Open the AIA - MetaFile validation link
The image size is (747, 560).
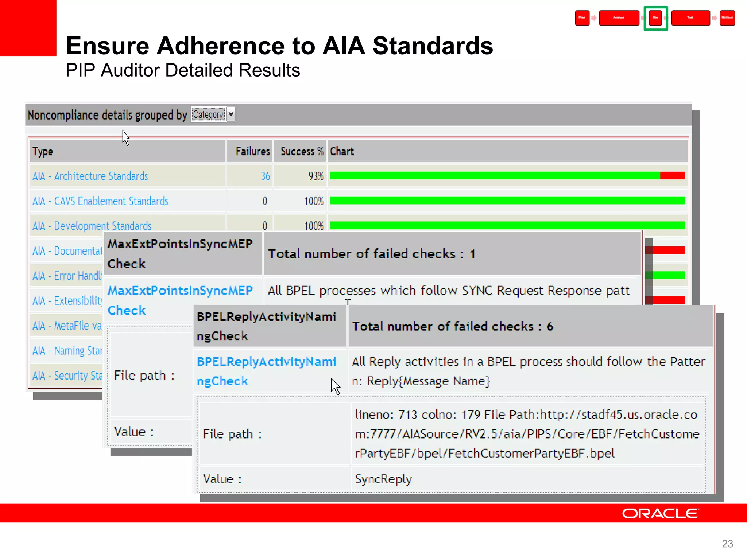(x=67, y=326)
